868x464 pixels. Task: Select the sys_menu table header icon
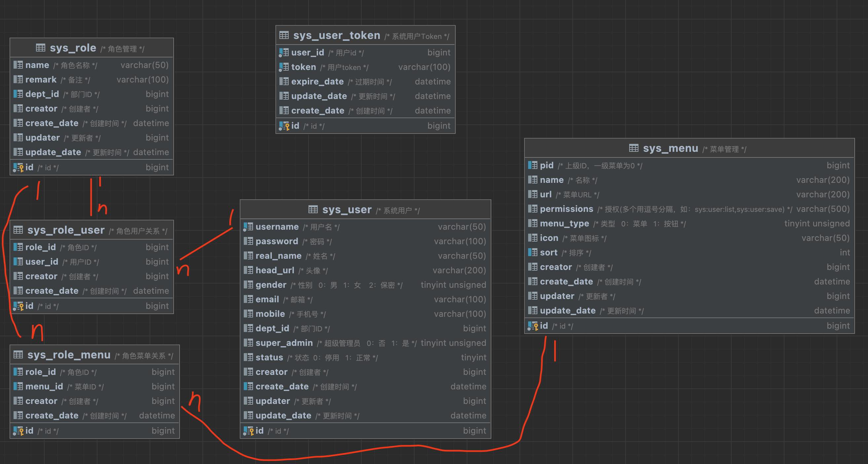(633, 148)
